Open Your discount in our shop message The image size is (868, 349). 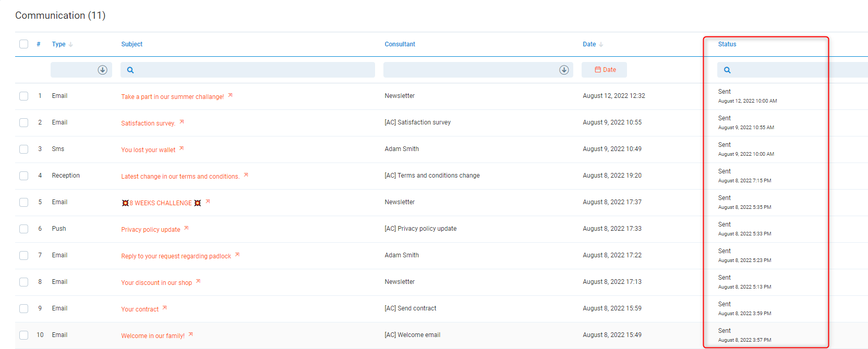(156, 283)
